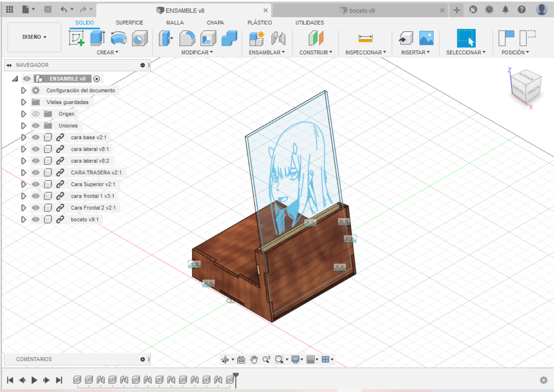Click the Fillet tool icon
This screenshot has width=554, height=392.
[187, 38]
